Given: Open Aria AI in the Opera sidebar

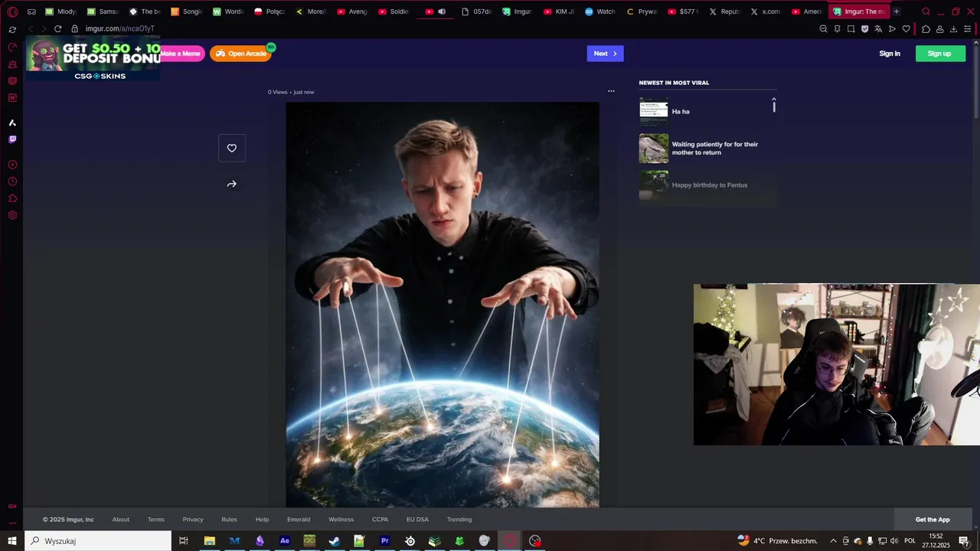Looking at the screenshot, I should (12, 122).
